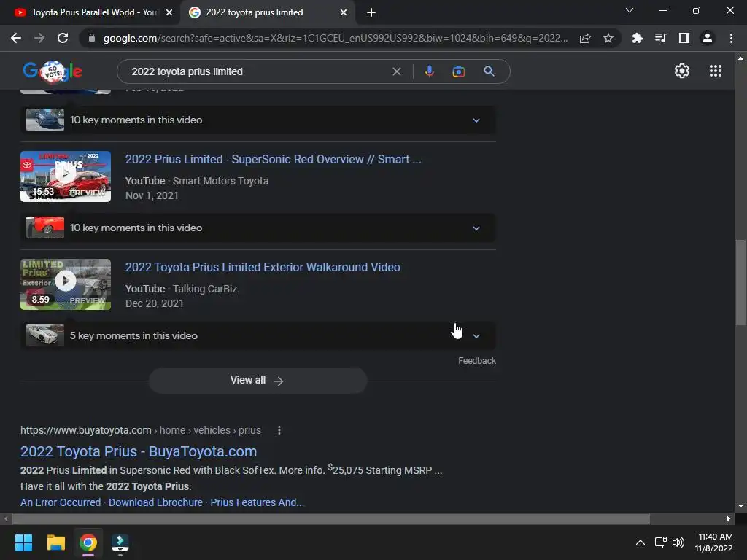
Task: Close the 2022 toyota prius limited tab
Action: [344, 12]
